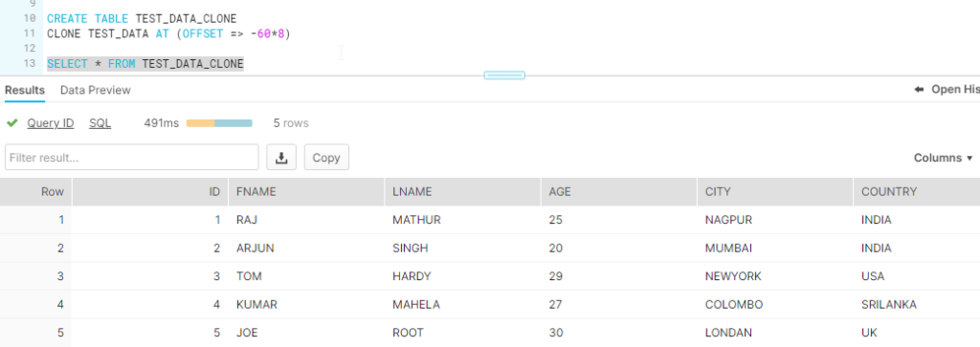
Task: Open the Columns dropdown
Action: (x=943, y=158)
